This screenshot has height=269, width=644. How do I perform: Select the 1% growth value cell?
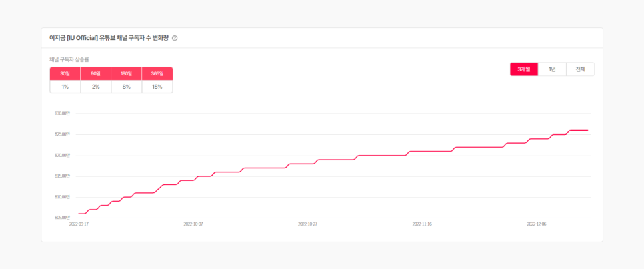[65, 87]
